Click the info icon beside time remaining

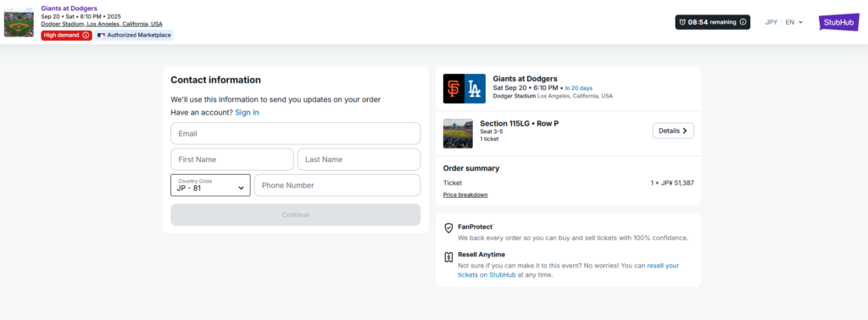coord(743,22)
